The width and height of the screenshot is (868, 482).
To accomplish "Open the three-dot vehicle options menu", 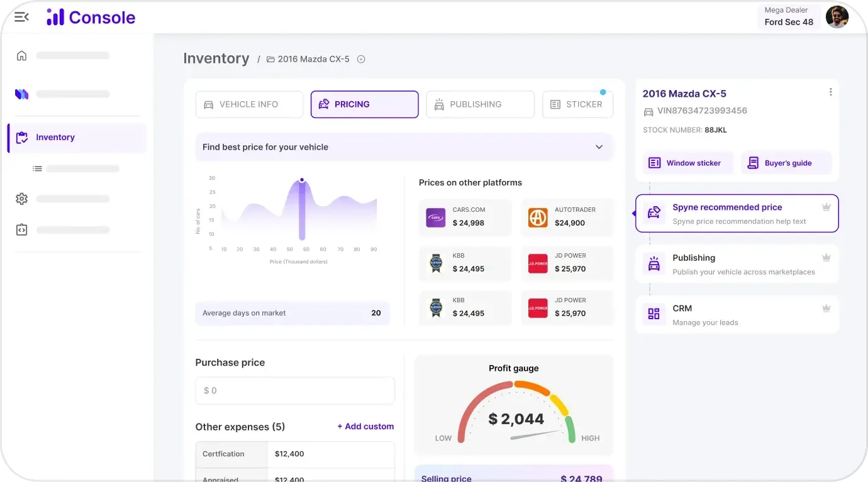I will (x=830, y=92).
